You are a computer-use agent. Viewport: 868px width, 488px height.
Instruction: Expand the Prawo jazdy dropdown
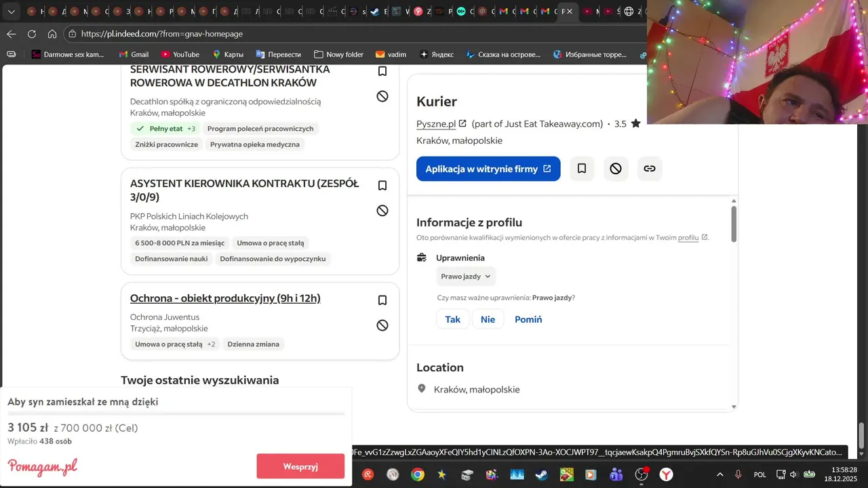466,277
